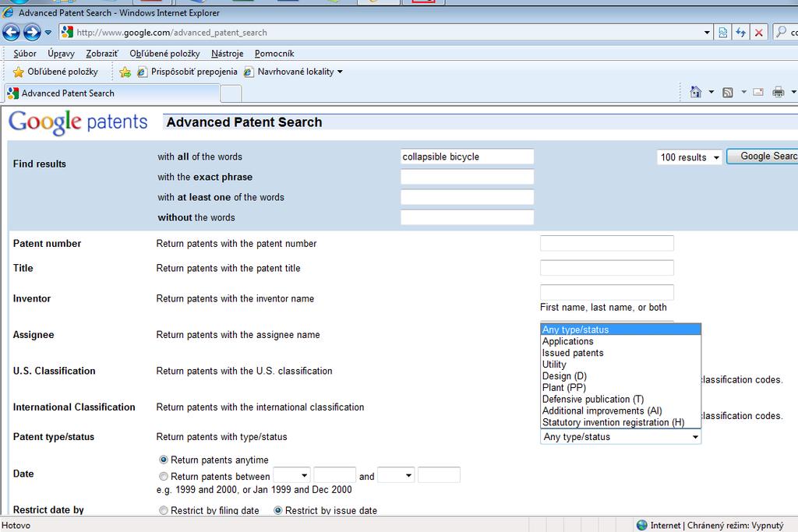Open the Súbor menu

24,54
